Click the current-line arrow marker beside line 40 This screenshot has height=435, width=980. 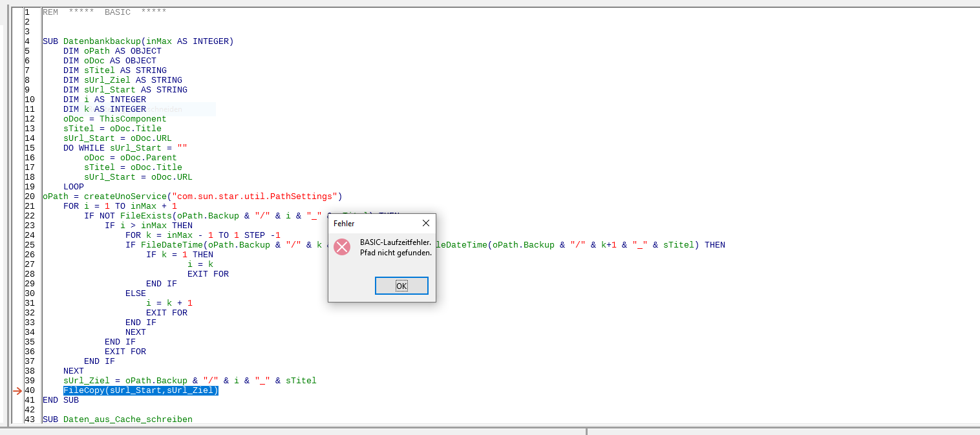(x=17, y=390)
